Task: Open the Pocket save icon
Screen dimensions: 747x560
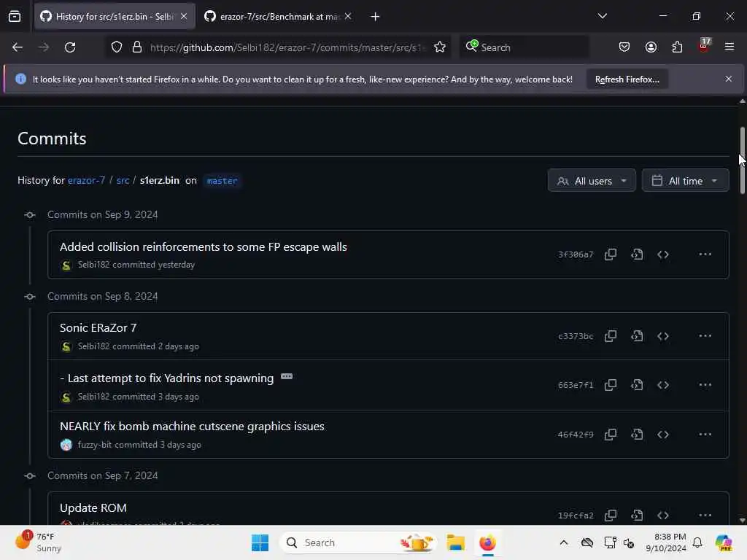Action: pyautogui.click(x=624, y=47)
